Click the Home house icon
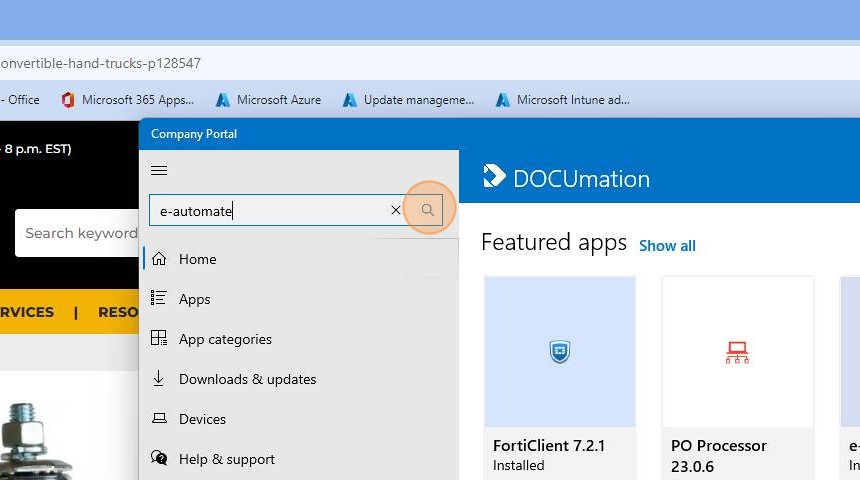 coord(159,258)
